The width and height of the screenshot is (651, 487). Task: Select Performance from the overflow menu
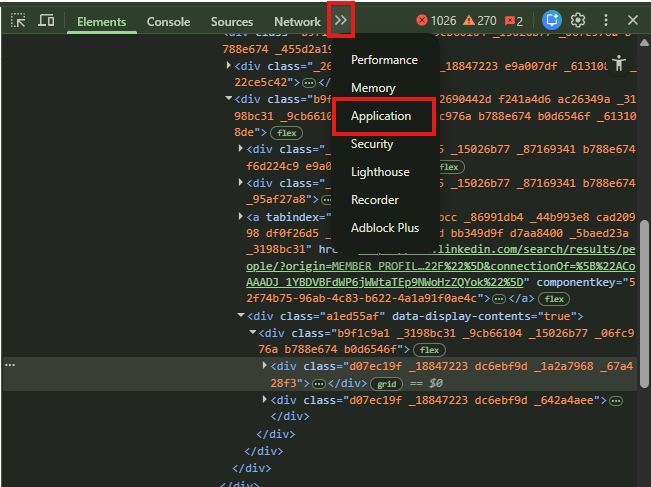point(384,60)
